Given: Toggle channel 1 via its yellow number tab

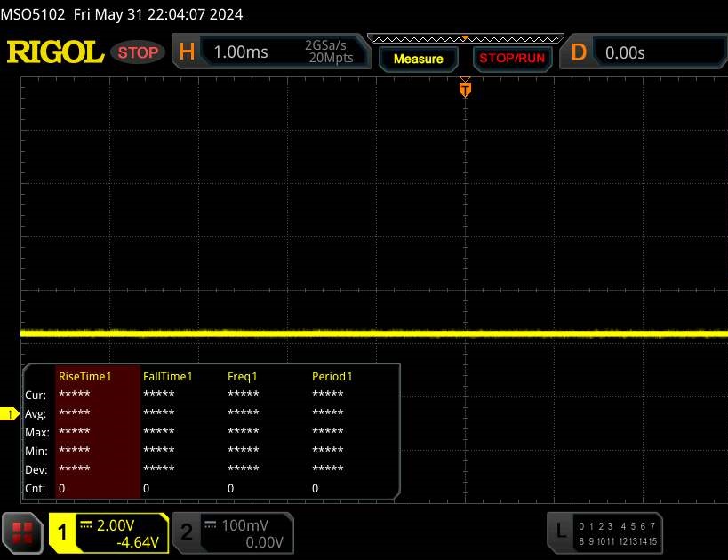Looking at the screenshot, I should coord(62,532).
